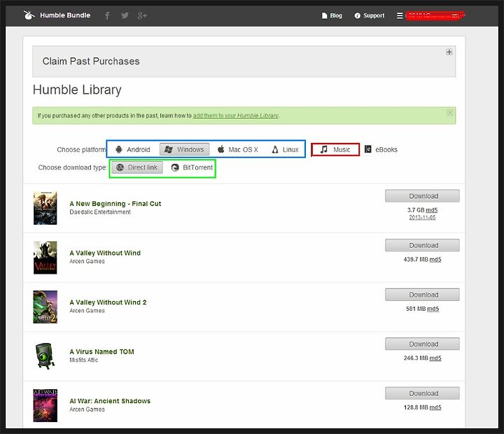
Task: Click 'Daedalic Entertainment' publisher text
Action: coord(100,212)
